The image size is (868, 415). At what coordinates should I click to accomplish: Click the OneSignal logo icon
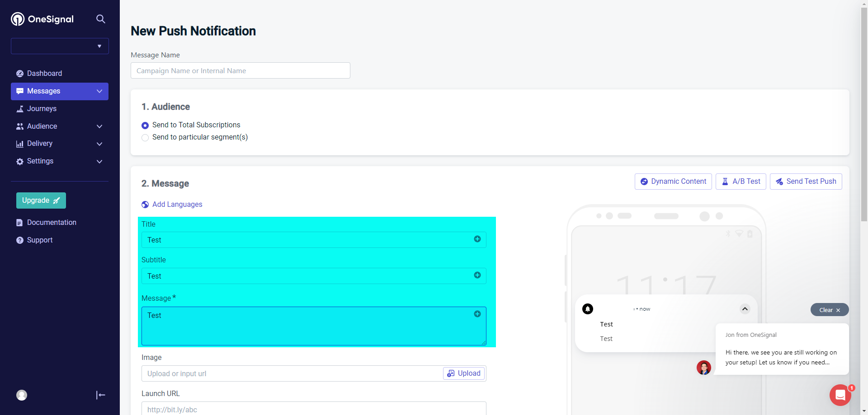click(x=18, y=19)
